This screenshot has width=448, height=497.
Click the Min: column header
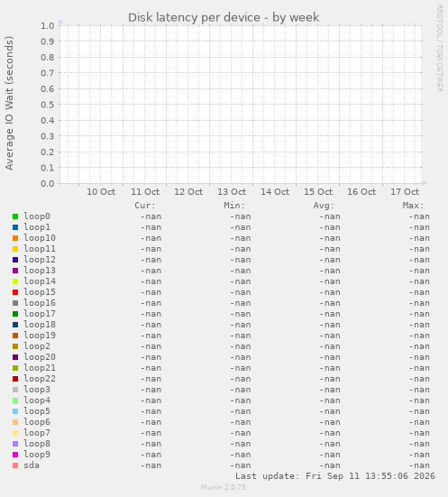pos(234,206)
